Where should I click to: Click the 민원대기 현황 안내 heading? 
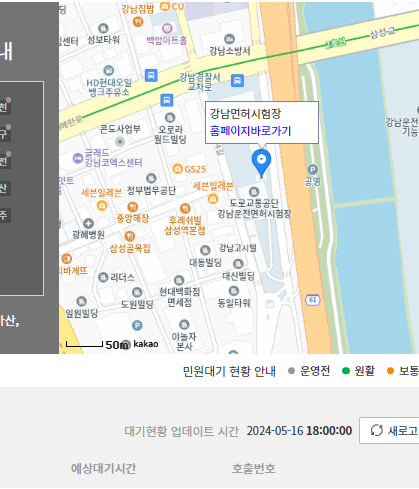tap(229, 371)
